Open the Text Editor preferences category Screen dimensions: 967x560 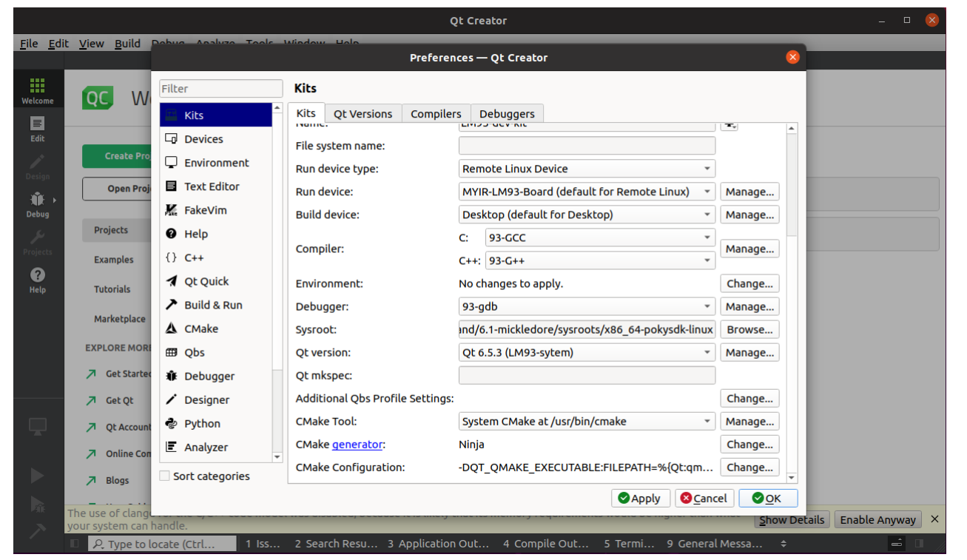[216, 186]
